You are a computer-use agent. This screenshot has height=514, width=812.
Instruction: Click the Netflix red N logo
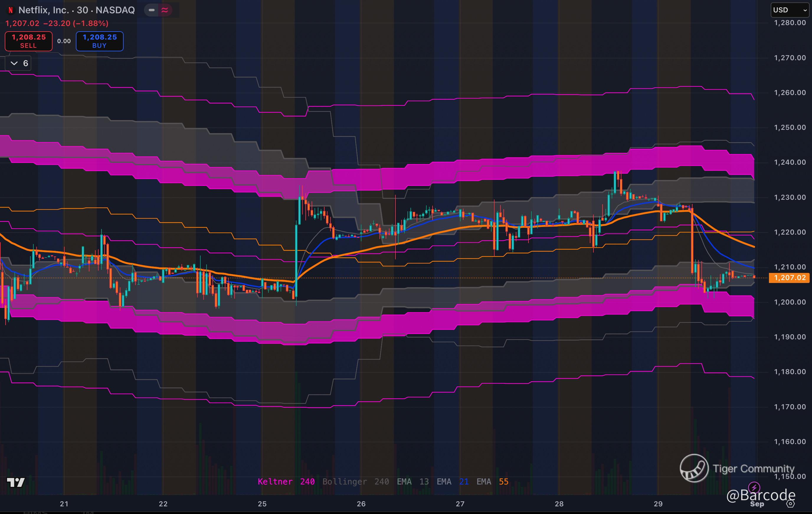click(10, 10)
